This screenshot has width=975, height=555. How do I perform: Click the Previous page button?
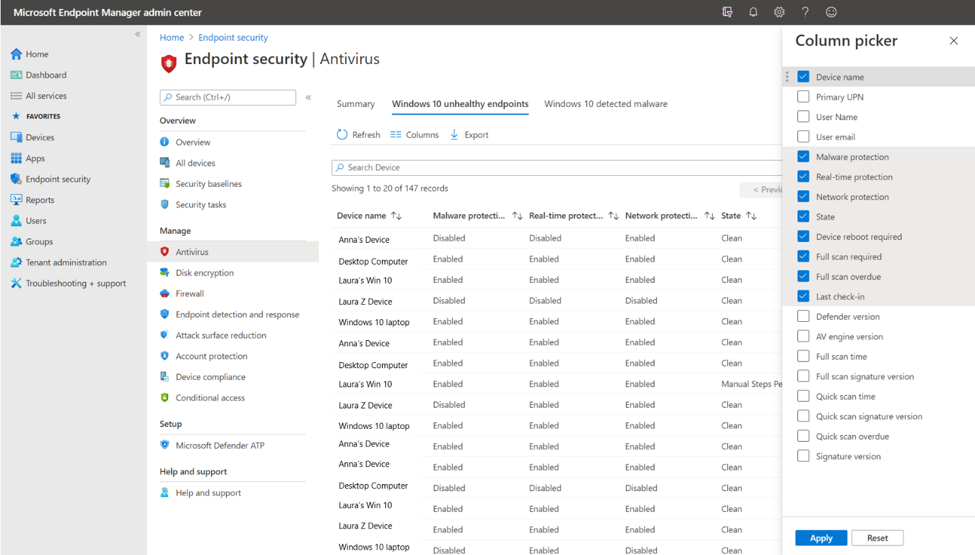click(x=762, y=190)
